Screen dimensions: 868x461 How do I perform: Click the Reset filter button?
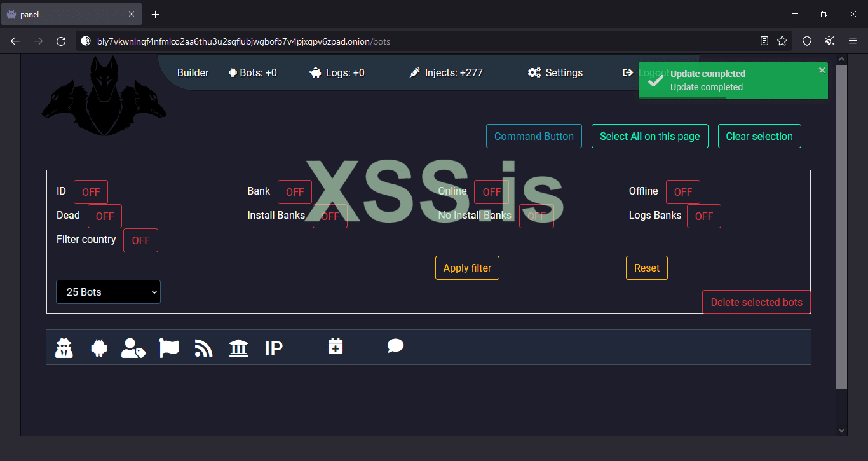click(647, 268)
